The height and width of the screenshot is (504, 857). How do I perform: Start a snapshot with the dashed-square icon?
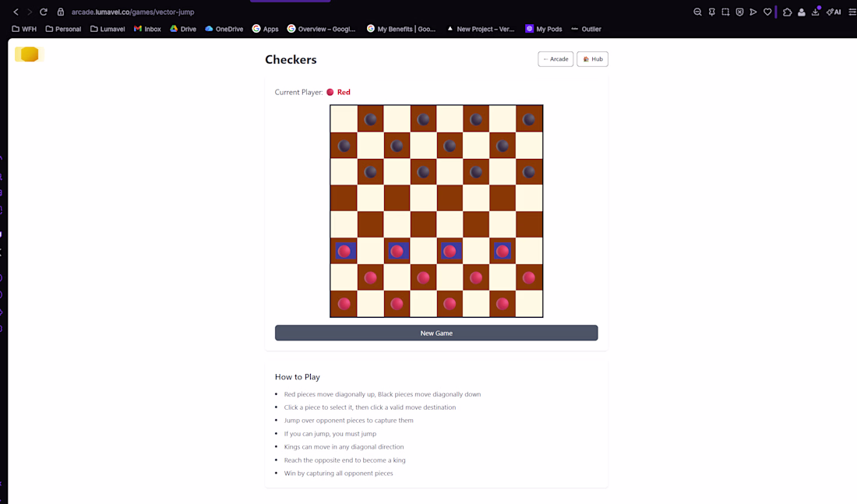click(x=725, y=12)
